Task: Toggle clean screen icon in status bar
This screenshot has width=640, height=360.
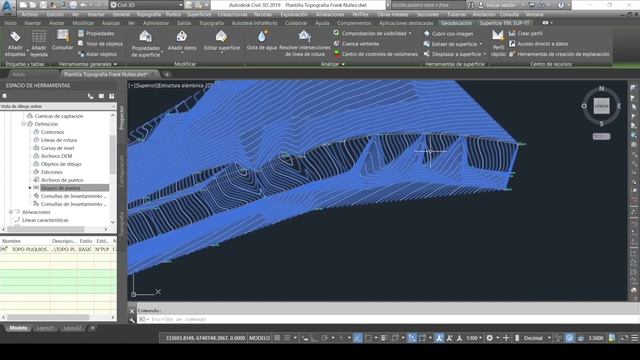Action: pyautogui.click(x=624, y=338)
